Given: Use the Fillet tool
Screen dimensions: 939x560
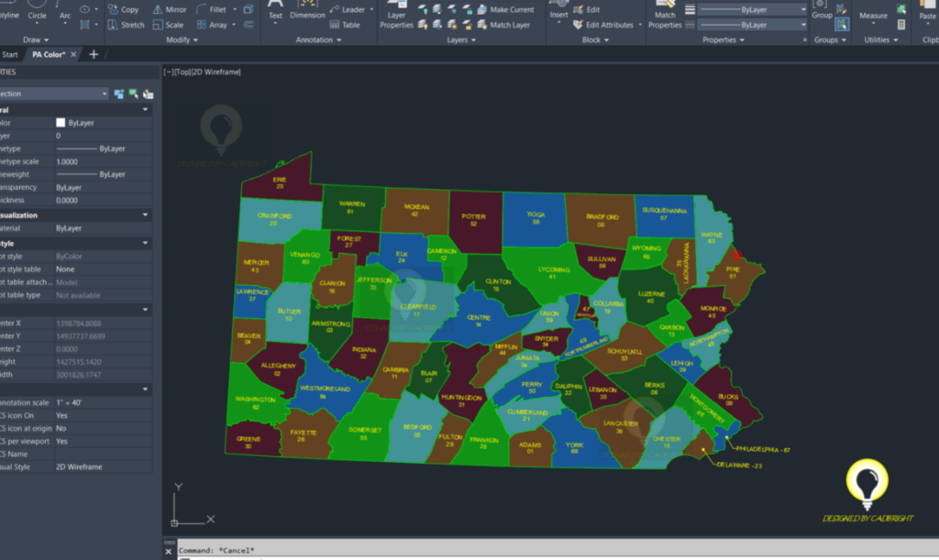Looking at the screenshot, I should tap(216, 9).
